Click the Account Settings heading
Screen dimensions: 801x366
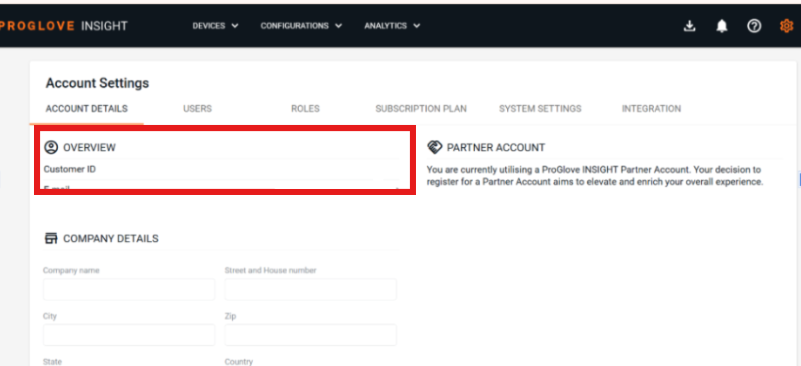(97, 83)
